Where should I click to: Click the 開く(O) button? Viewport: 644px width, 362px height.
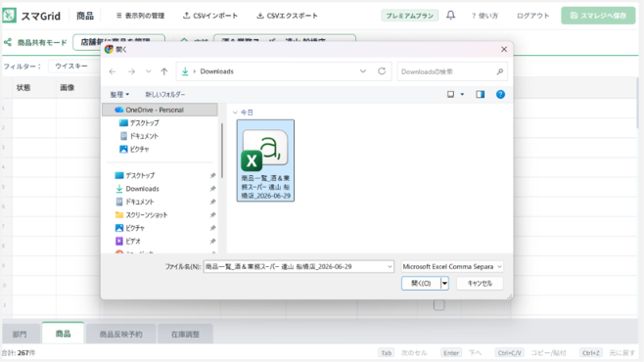421,283
